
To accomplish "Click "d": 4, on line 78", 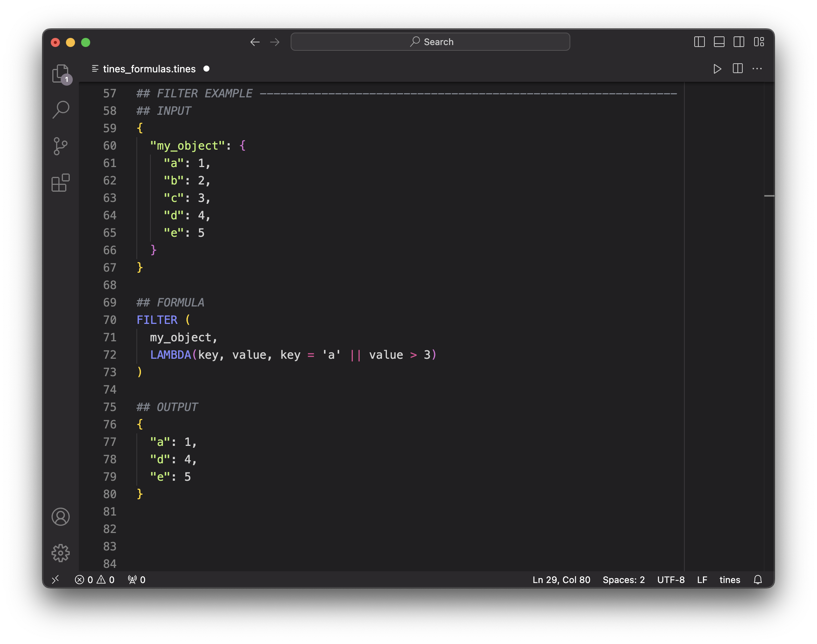I will coord(174,460).
